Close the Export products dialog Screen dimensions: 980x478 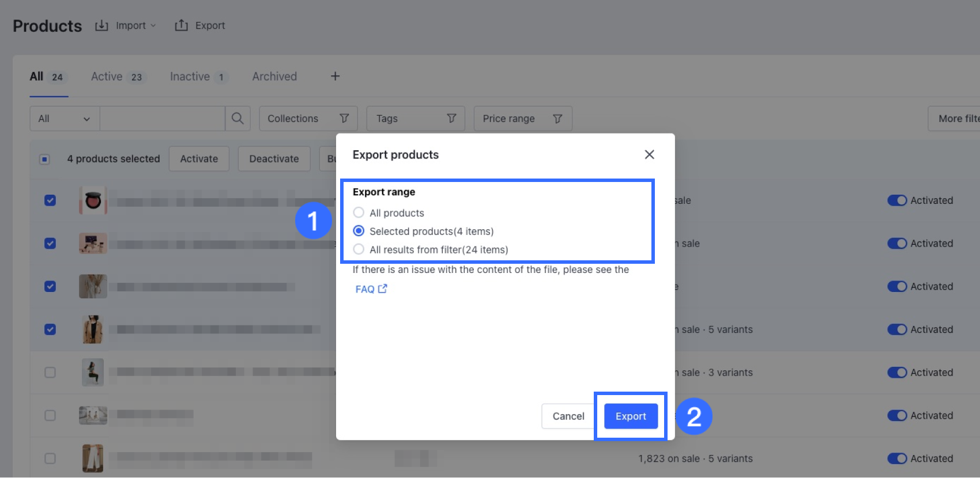tap(649, 154)
